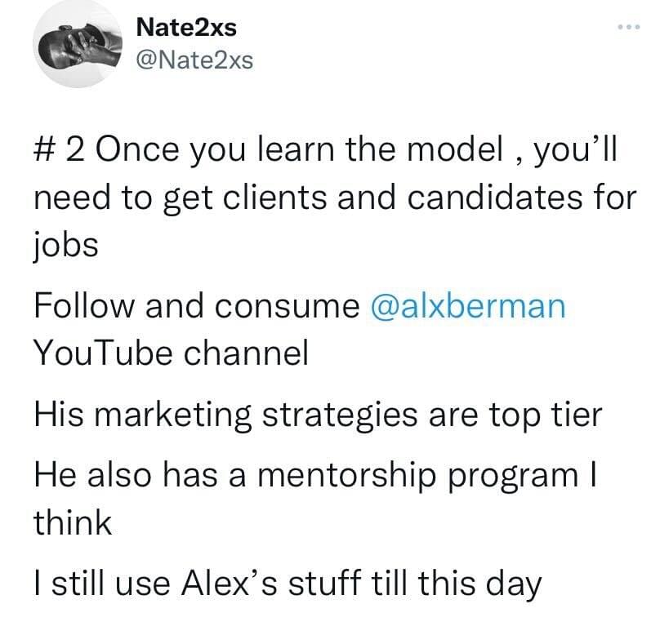The image size is (660, 644).
Task: Click the word 'mentorship' in the tweet
Action: tap(346, 477)
